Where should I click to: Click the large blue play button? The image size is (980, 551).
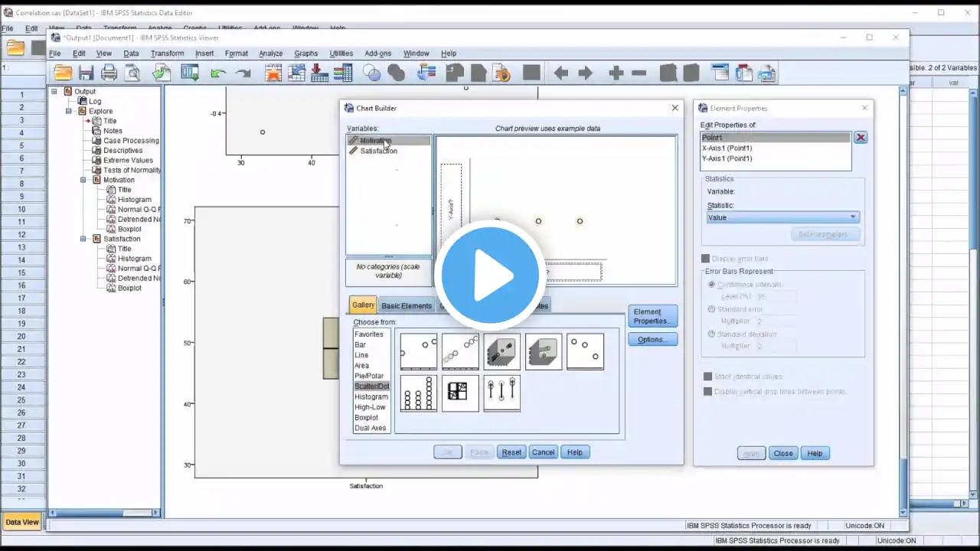tap(490, 275)
